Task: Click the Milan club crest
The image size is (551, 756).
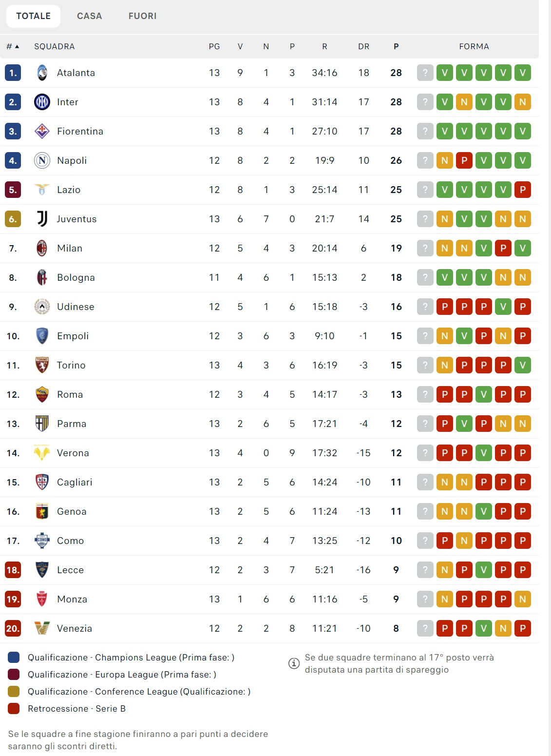Action: [42, 248]
